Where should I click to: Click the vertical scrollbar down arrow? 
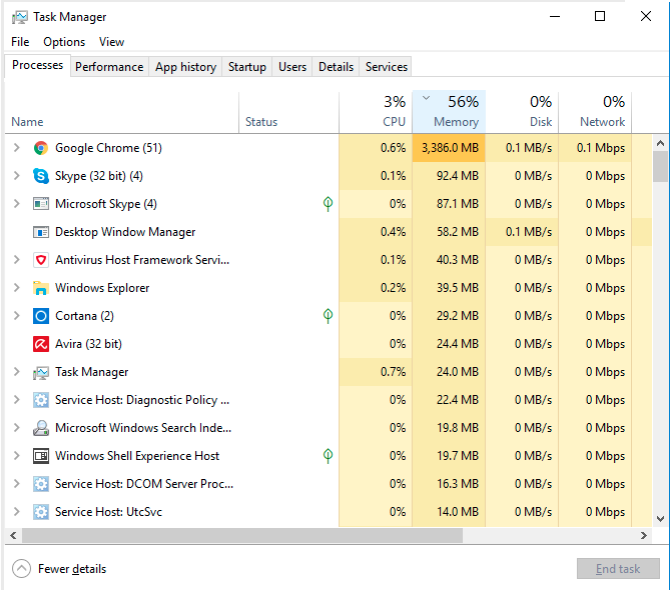pos(660,519)
